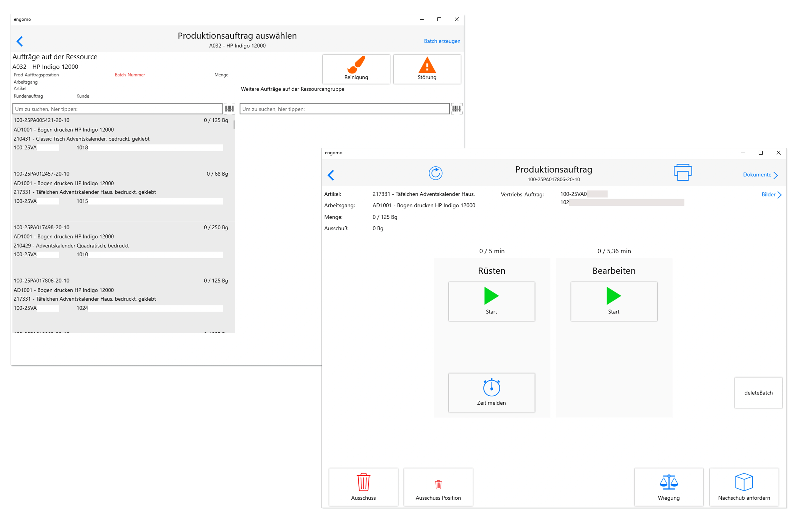Viewport: 798px width, 532px height.
Task: Click the Kunde header label
Action: pos(83,96)
